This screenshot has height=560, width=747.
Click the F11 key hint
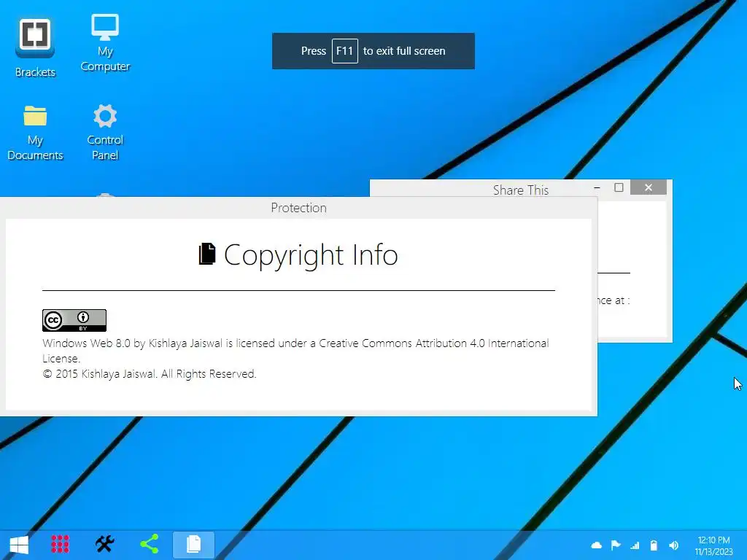click(345, 51)
